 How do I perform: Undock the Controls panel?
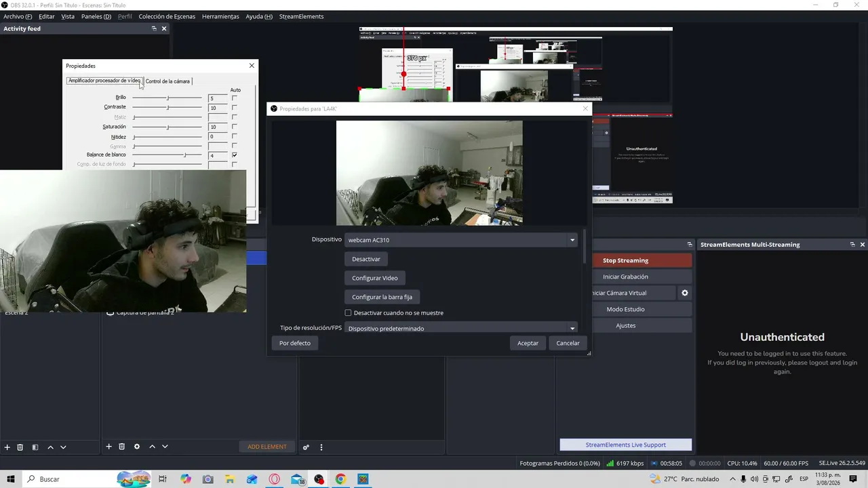pos(690,245)
